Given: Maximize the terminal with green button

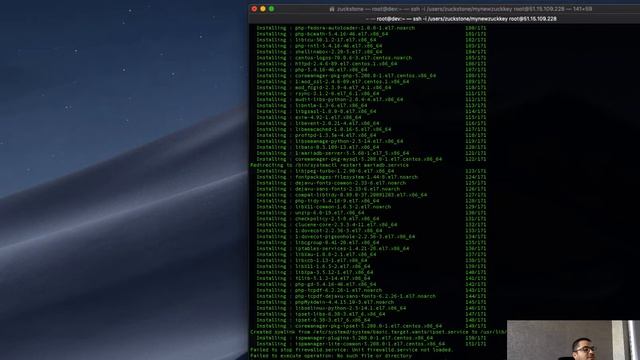Looking at the screenshot, I should (x=272, y=9).
